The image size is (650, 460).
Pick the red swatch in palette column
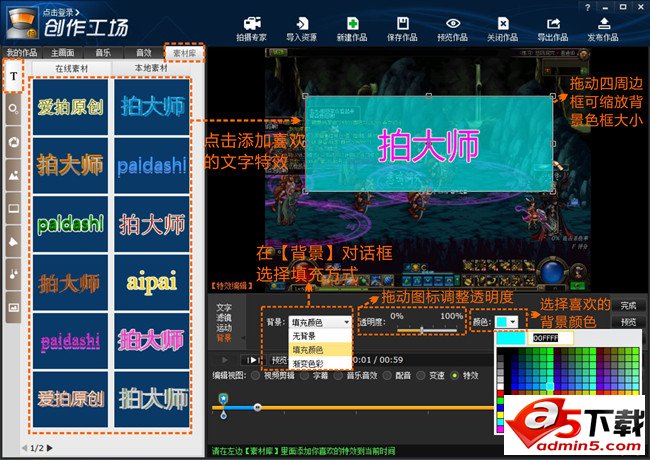[501, 393]
